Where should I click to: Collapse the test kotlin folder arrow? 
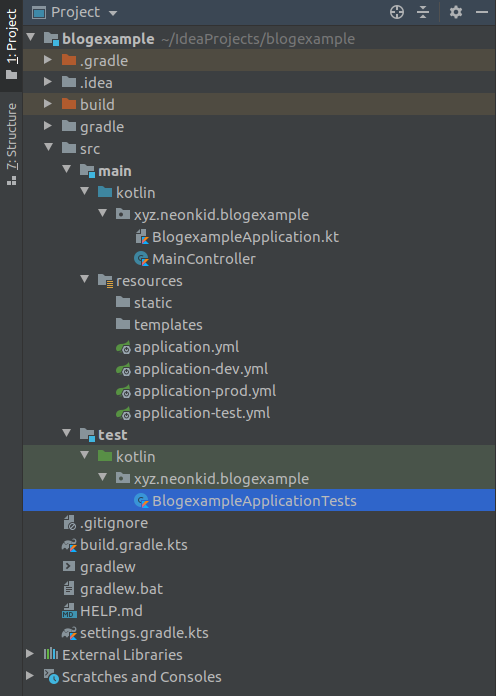pyautogui.click(x=85, y=455)
